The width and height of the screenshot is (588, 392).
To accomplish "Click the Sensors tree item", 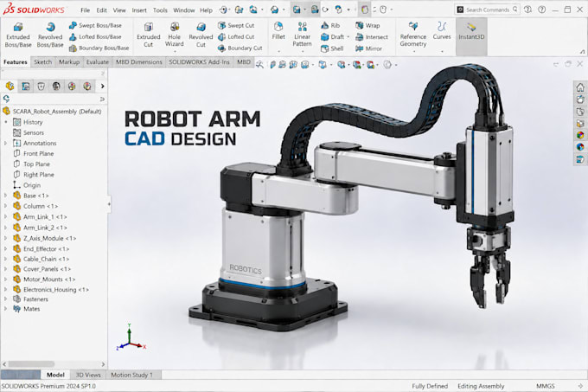I will [x=29, y=132].
